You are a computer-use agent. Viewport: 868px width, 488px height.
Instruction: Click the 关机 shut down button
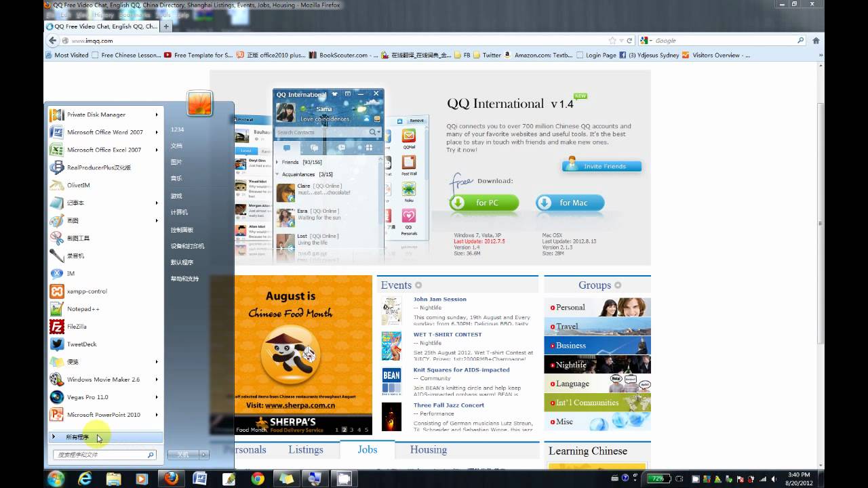coord(183,455)
